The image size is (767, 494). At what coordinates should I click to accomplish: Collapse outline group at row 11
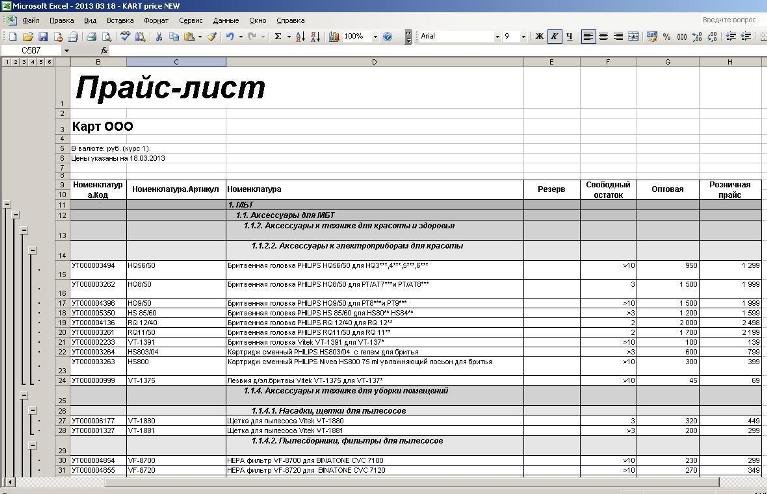(7, 204)
